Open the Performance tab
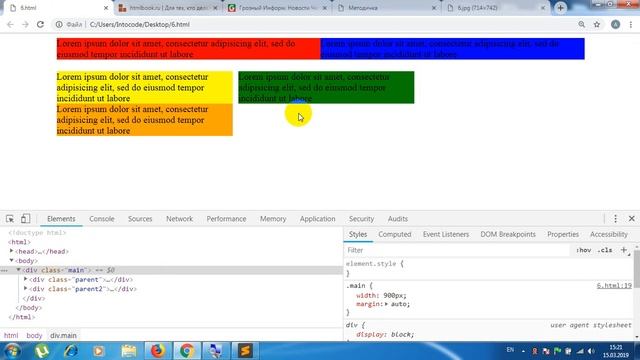The width and height of the screenshot is (640, 360). [x=226, y=219]
